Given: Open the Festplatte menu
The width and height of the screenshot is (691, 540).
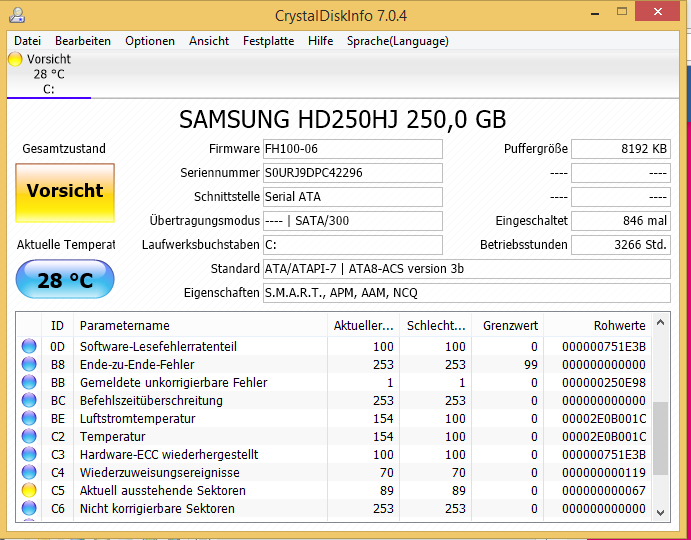Looking at the screenshot, I should click(268, 41).
